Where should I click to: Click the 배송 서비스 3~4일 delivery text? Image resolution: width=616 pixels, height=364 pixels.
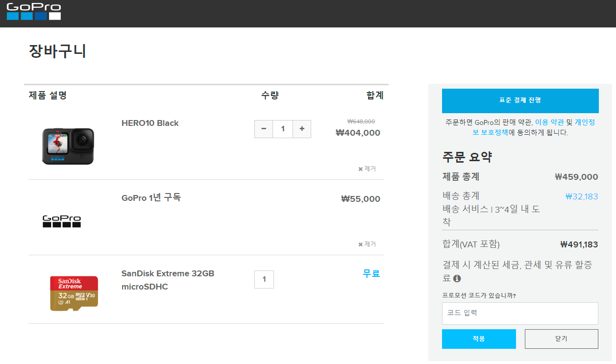click(x=491, y=215)
